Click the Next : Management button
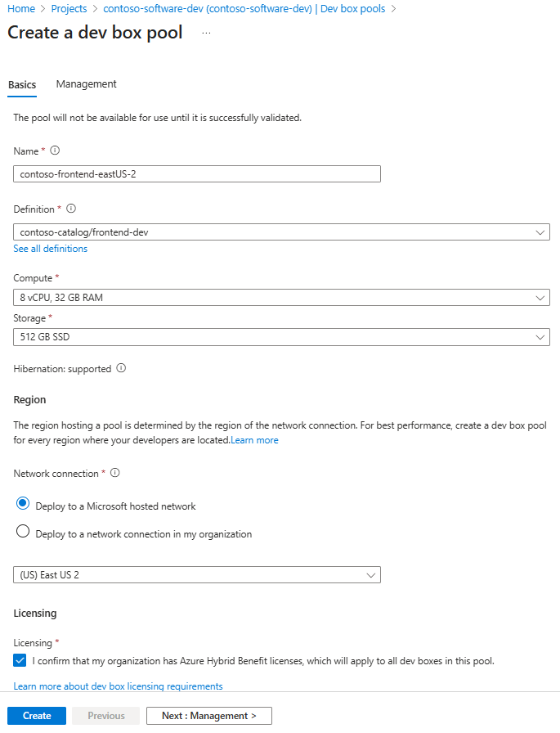The height and width of the screenshot is (733, 560). [208, 716]
